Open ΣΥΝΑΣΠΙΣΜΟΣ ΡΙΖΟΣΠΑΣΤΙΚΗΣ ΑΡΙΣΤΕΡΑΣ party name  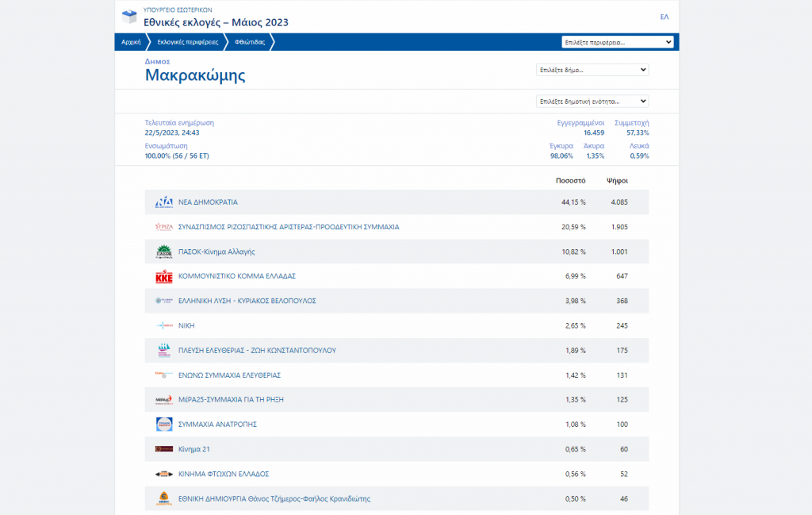tap(289, 227)
